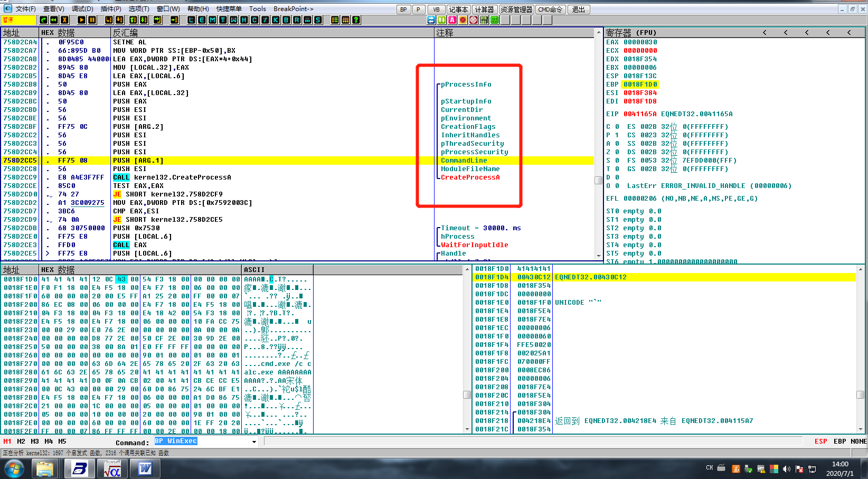Open the 选项(T) menu
Screen dimensions: 868x479
[x=139, y=9]
